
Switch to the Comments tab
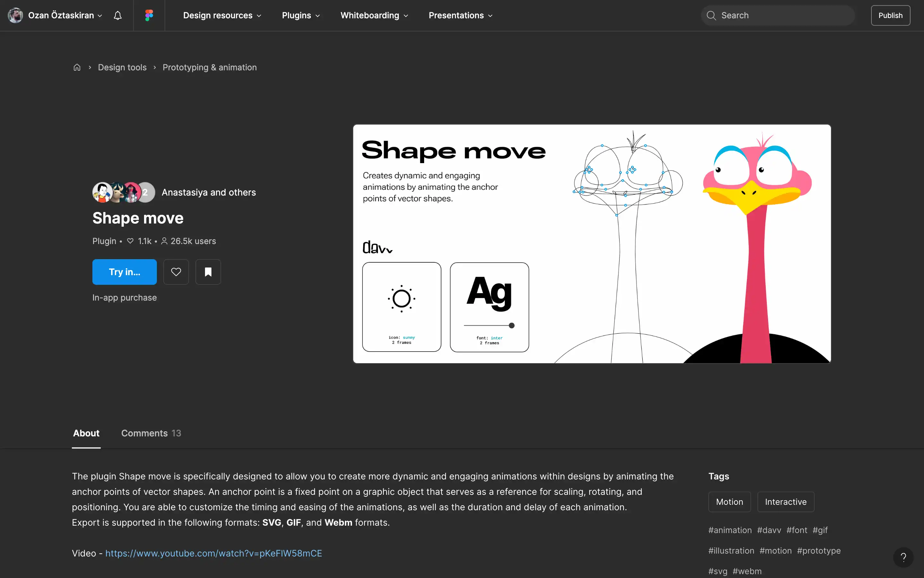(x=151, y=433)
